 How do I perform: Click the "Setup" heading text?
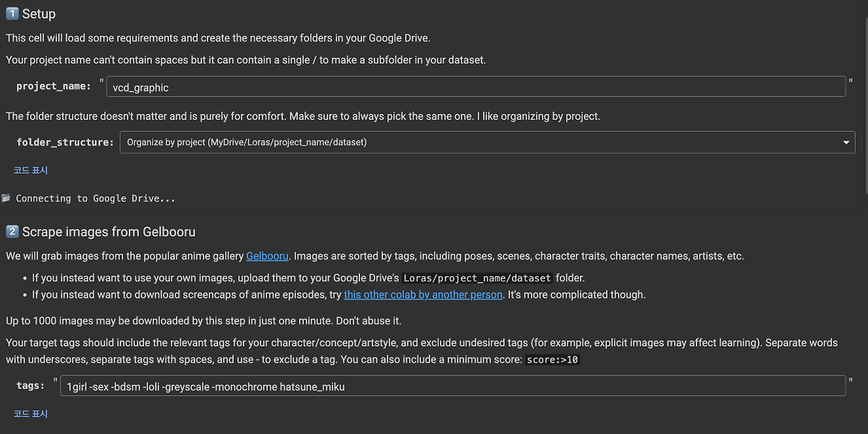coord(39,14)
